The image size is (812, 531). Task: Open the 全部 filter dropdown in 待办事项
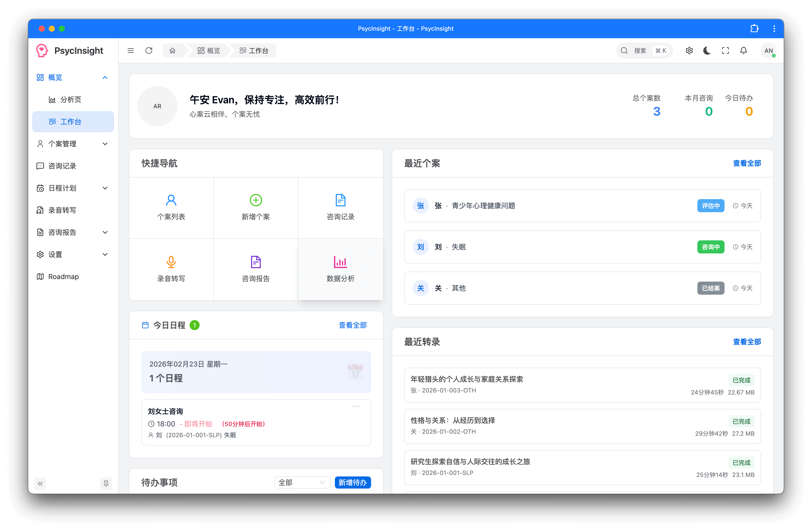pyautogui.click(x=302, y=482)
